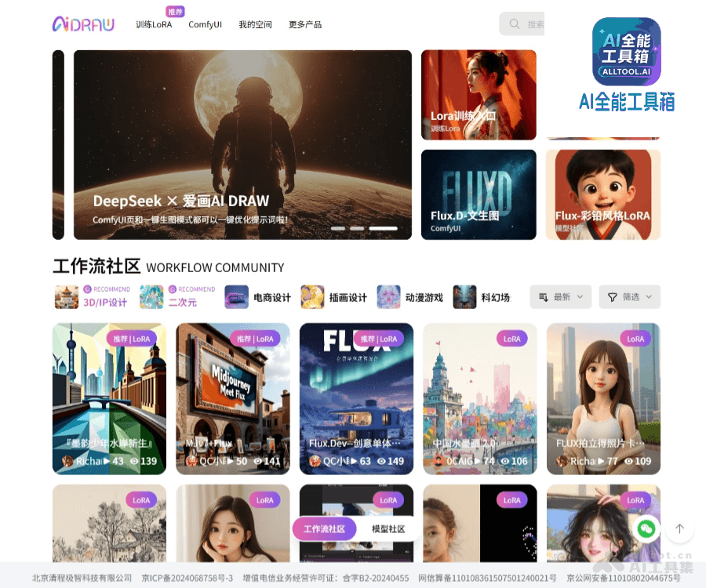This screenshot has height=588, width=706.
Task: Open the 京公网安备11010802044675号 footer link
Action: 623,578
